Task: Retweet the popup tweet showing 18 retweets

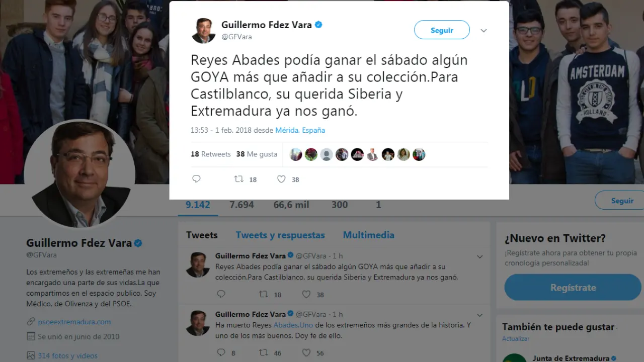Action: [239, 179]
